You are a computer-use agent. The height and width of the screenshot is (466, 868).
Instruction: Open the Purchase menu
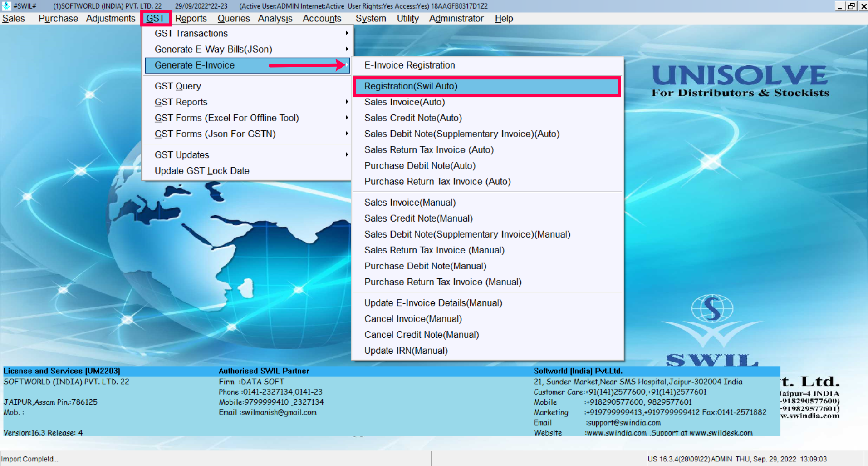tap(58, 19)
